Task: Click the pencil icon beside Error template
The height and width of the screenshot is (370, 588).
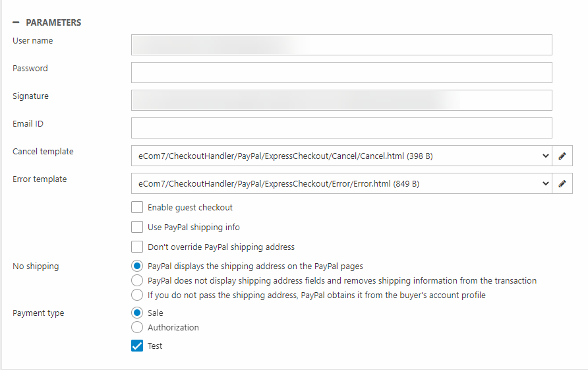Action: [562, 184]
